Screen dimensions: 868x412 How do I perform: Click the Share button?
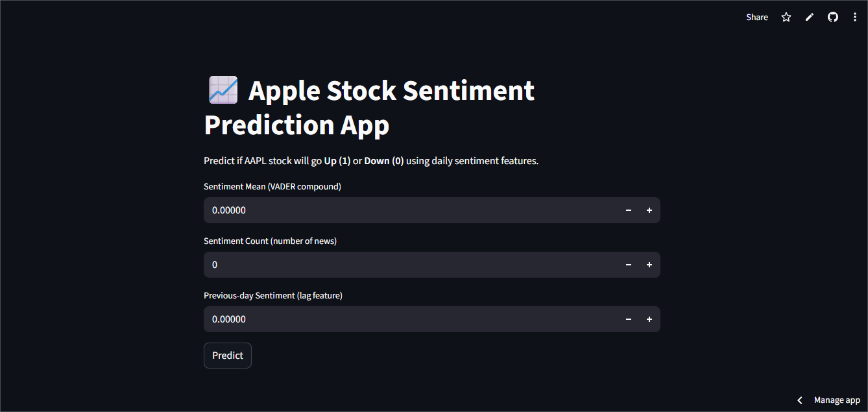pos(756,18)
